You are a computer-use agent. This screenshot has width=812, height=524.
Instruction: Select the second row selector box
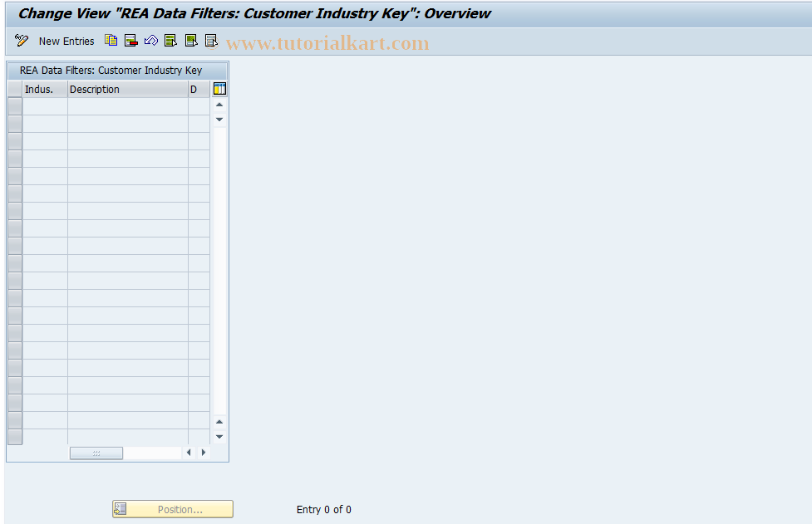click(15, 124)
